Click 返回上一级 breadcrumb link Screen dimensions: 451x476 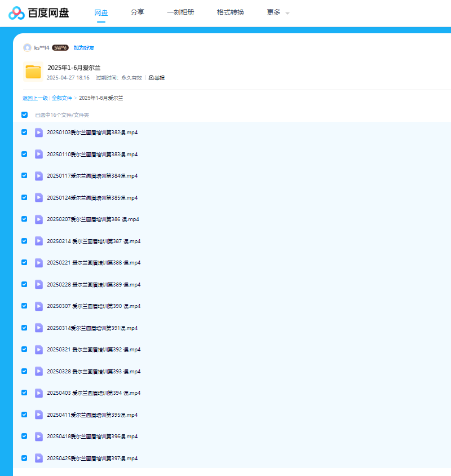[35, 98]
